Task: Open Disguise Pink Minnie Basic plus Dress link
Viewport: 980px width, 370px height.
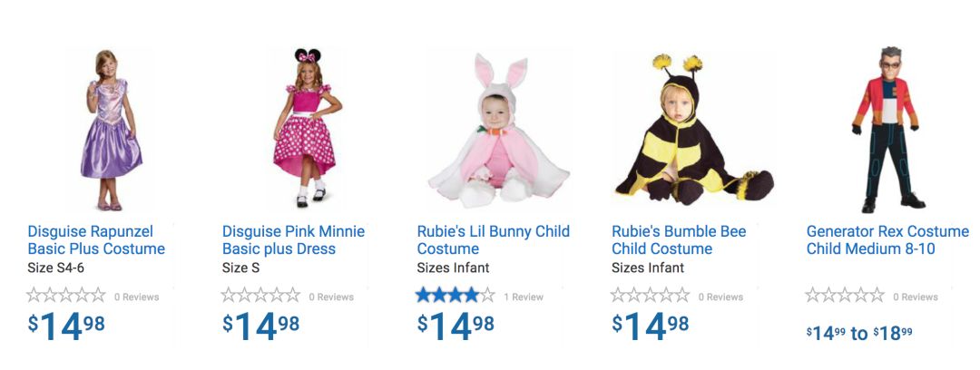Action: click(293, 240)
